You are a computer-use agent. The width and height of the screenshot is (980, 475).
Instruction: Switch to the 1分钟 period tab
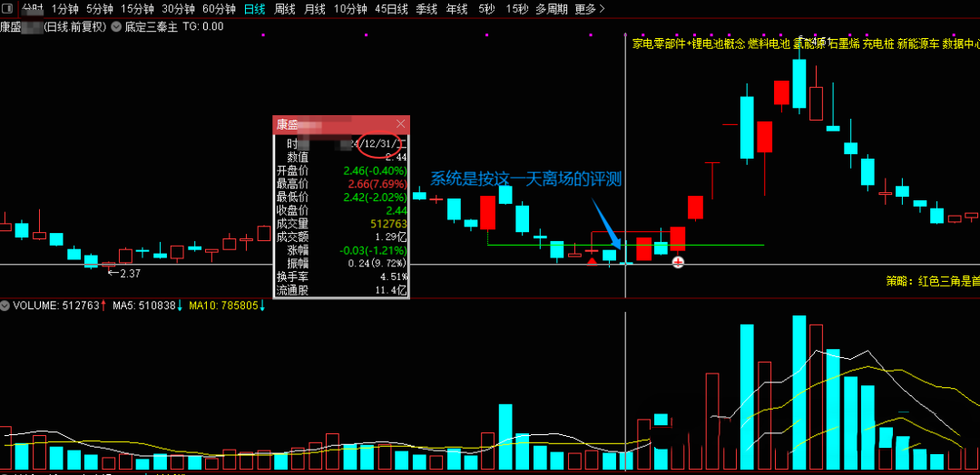[x=64, y=9]
